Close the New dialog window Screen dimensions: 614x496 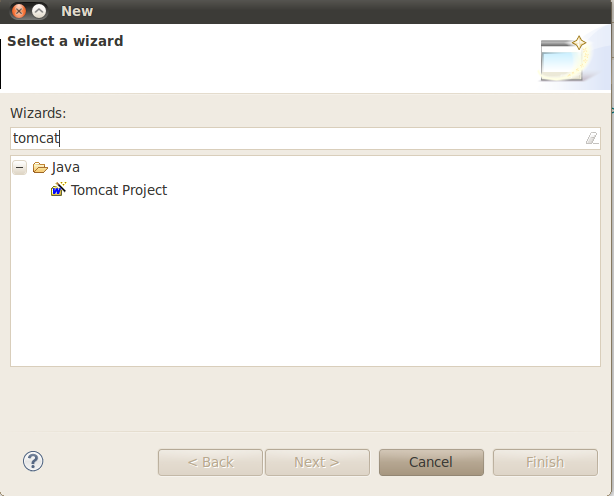18,11
